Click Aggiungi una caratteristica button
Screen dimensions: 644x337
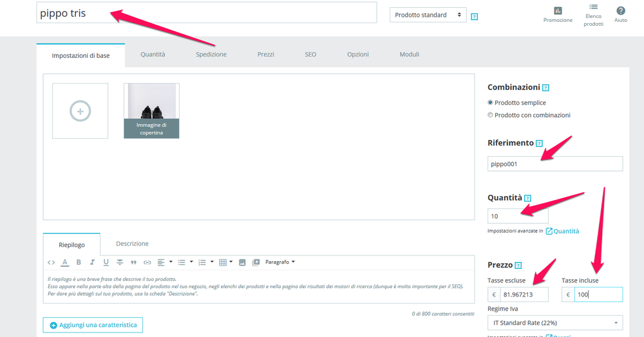coord(93,325)
